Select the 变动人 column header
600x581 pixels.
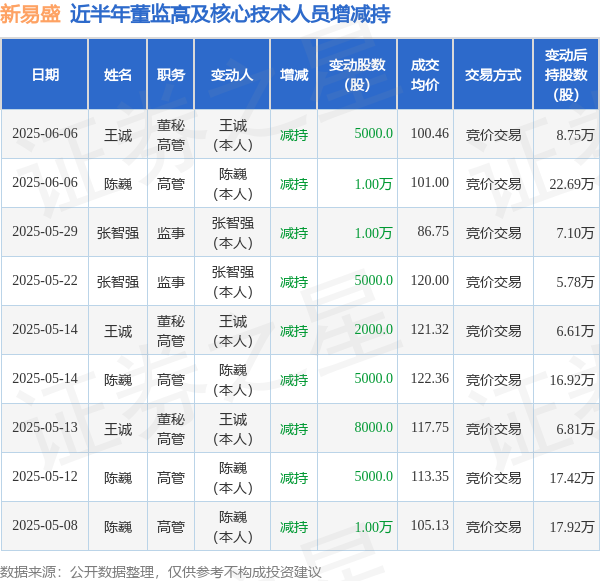point(232,75)
